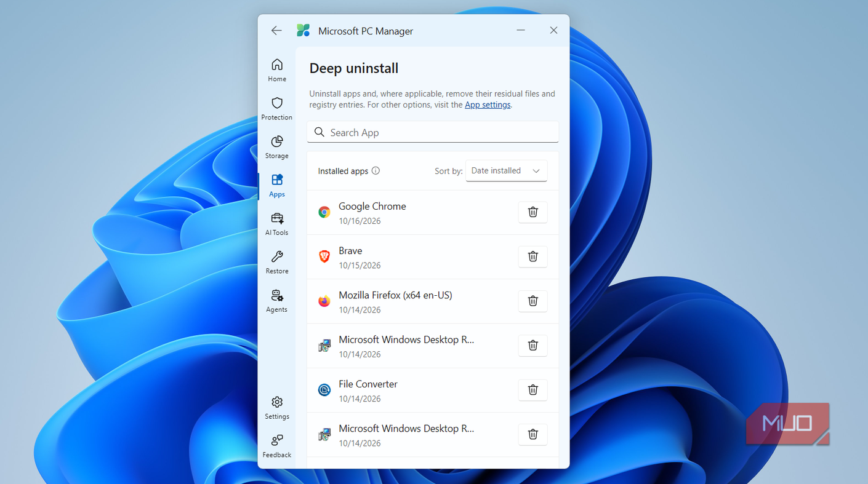
Task: Click the Google Chrome app icon
Action: pos(324,212)
